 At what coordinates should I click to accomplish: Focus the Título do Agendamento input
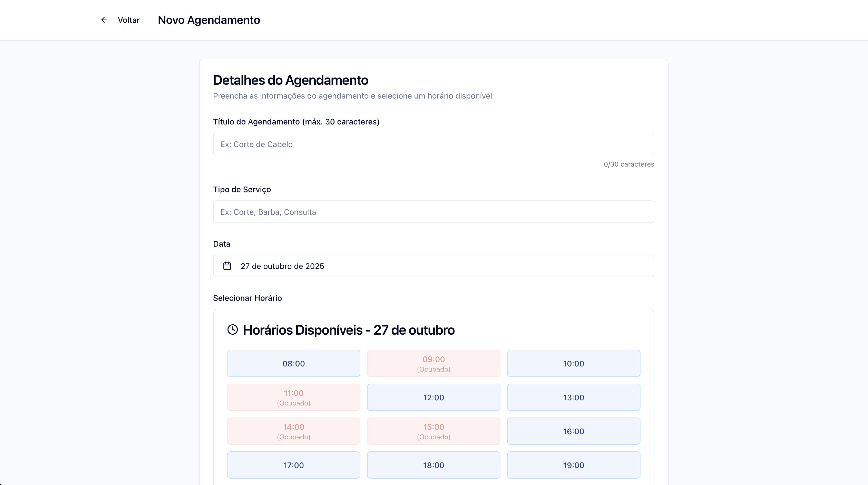tap(433, 144)
